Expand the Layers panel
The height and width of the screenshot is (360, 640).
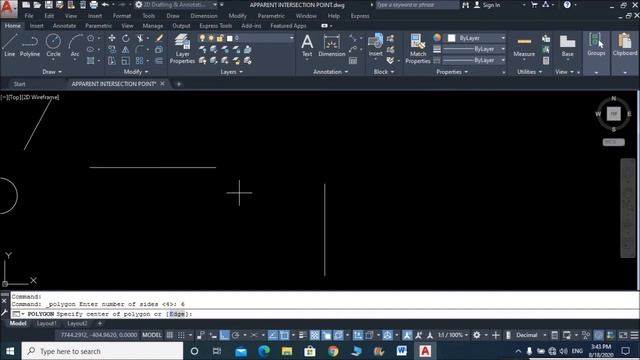pos(231,72)
